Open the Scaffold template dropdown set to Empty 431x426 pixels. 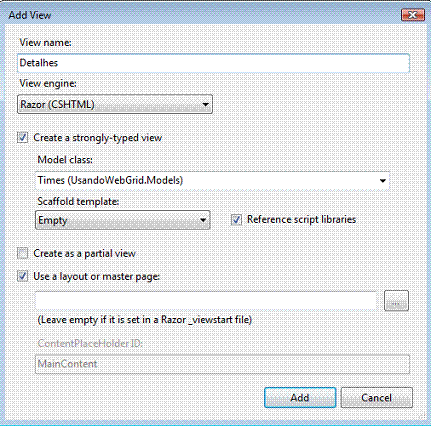[x=122, y=220]
